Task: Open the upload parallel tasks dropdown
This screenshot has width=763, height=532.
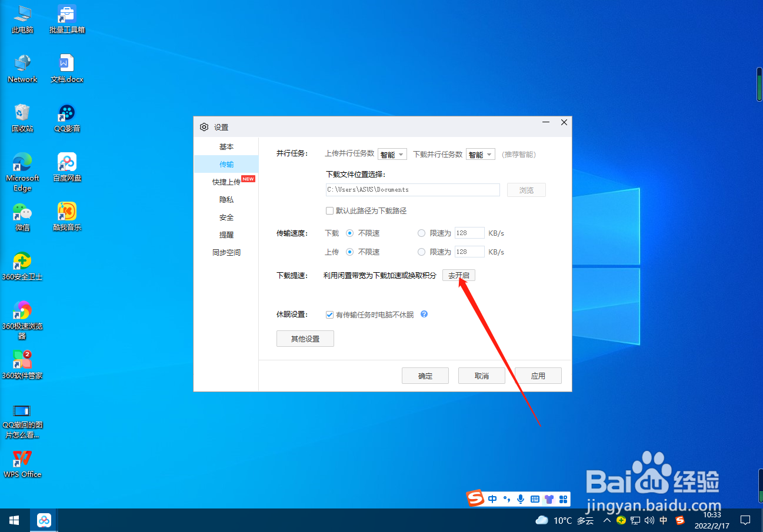Action: click(x=392, y=153)
